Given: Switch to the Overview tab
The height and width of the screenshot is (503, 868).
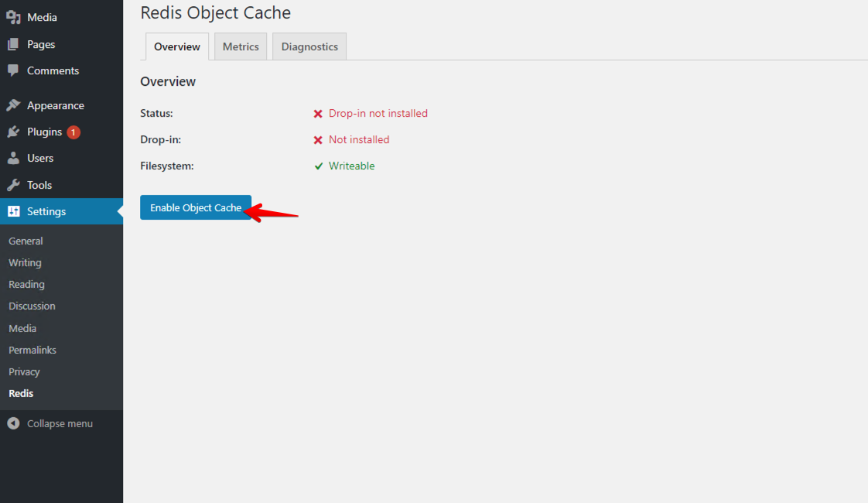Looking at the screenshot, I should pos(177,46).
